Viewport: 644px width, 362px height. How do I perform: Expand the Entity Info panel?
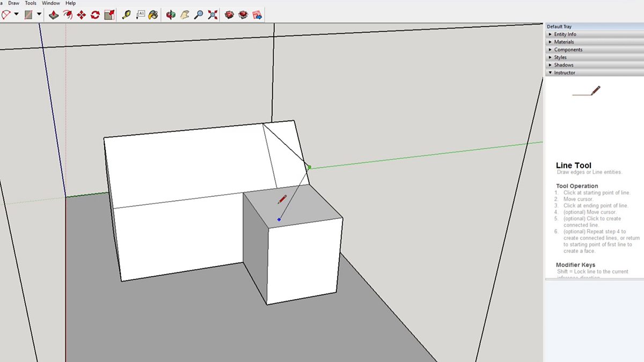pyautogui.click(x=565, y=34)
